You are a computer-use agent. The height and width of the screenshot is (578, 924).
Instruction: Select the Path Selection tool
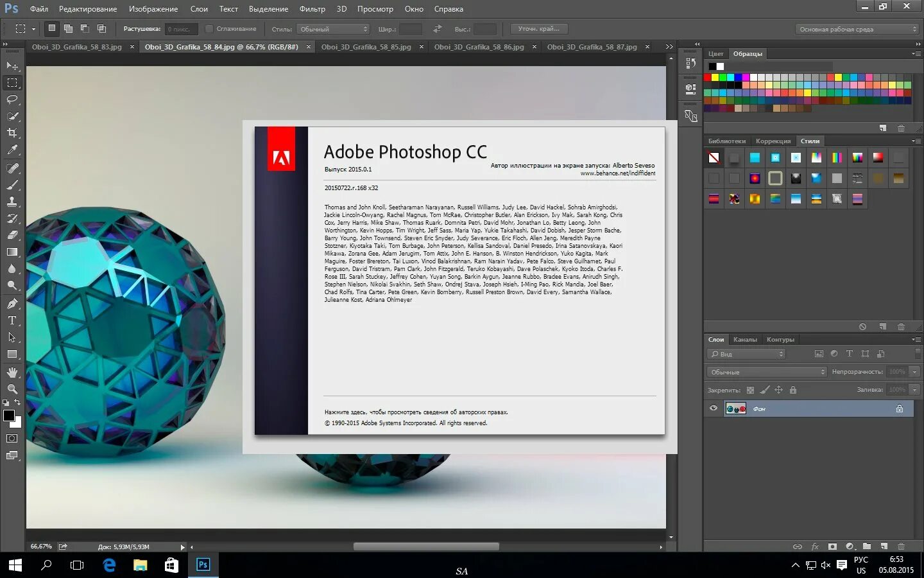click(x=12, y=337)
